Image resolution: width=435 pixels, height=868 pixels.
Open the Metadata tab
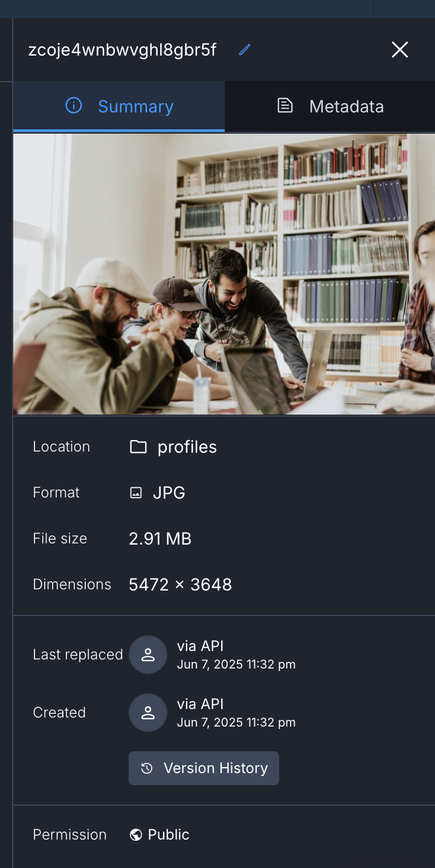point(330,106)
